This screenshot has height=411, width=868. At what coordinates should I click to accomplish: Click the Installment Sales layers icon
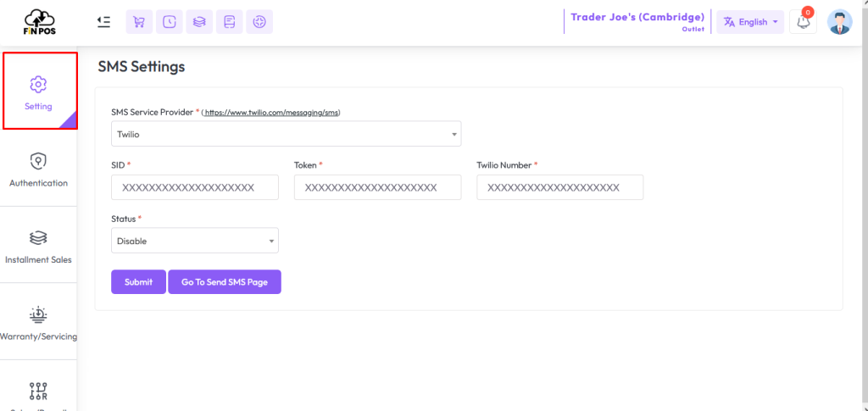(x=38, y=238)
